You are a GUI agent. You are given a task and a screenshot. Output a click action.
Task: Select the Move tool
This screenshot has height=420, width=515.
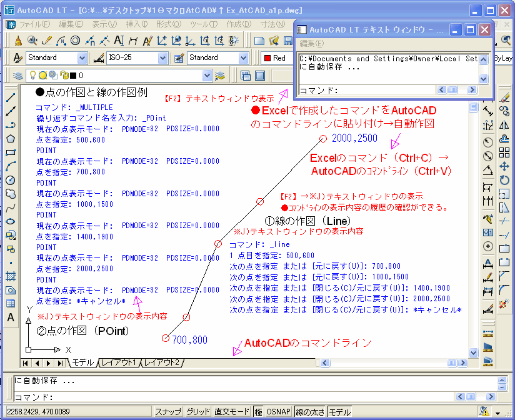coord(504,166)
